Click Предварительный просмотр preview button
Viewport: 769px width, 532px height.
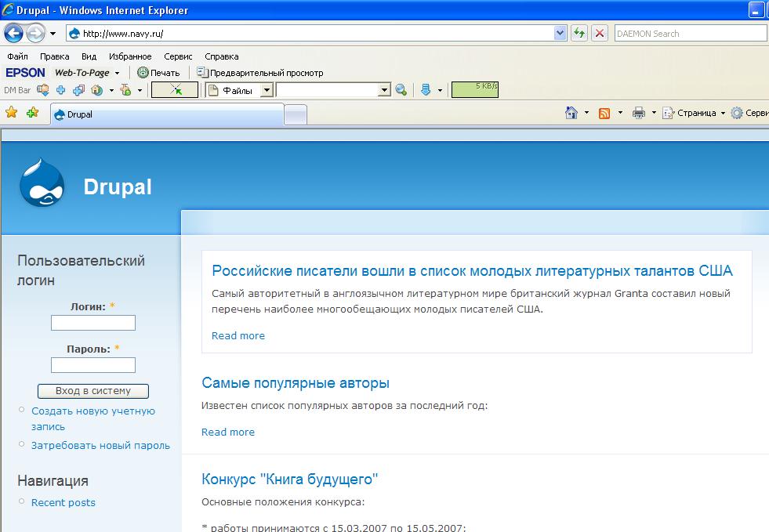260,73
